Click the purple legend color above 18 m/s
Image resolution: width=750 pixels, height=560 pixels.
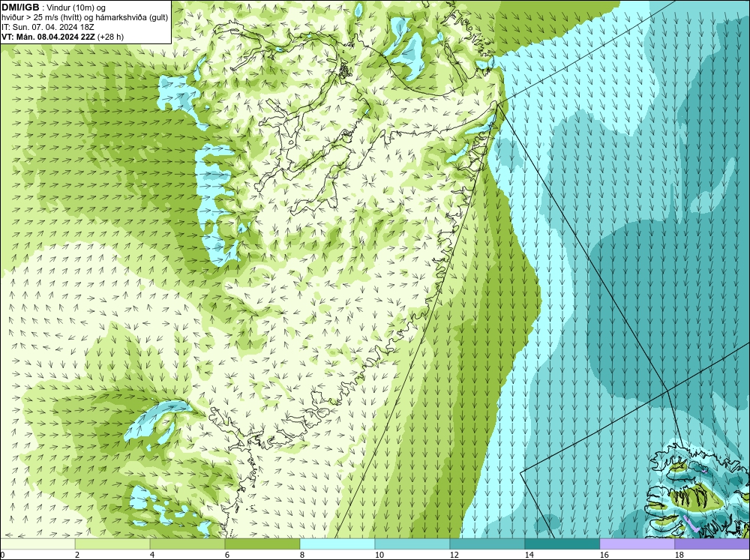[x=712, y=544]
